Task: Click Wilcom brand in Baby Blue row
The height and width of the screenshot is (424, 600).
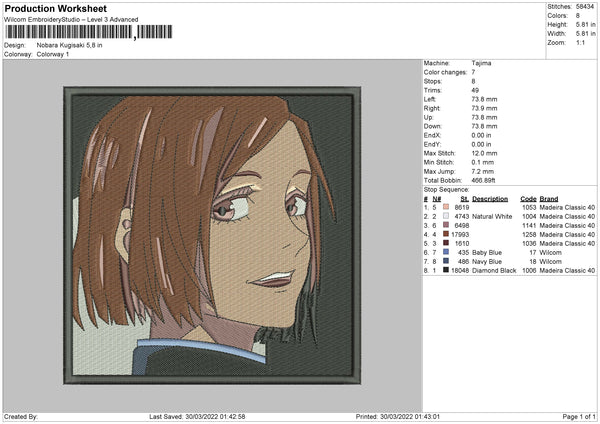Action: point(551,252)
